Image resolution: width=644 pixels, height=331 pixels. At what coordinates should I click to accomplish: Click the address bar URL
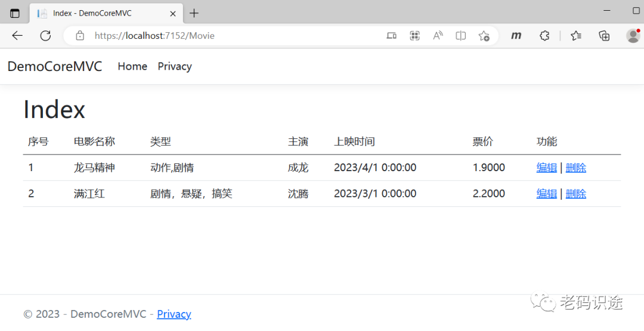coord(154,36)
